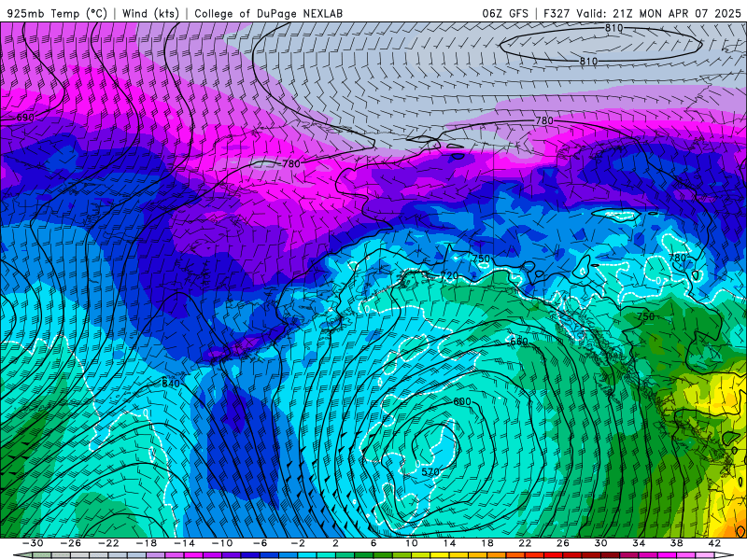Select the 570 low center contour label
The width and height of the screenshot is (747, 560).
tap(430, 472)
